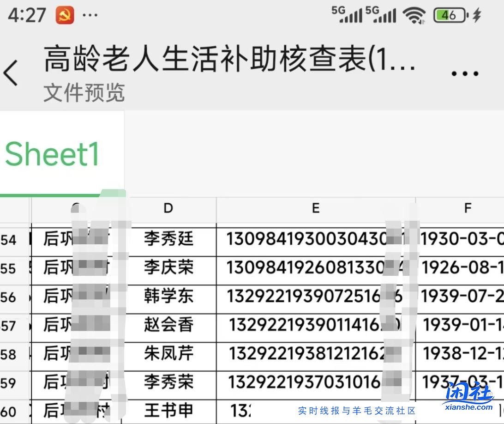Viewport: 504px width, 424px height.
Task: Select column header F
Action: pos(468,208)
